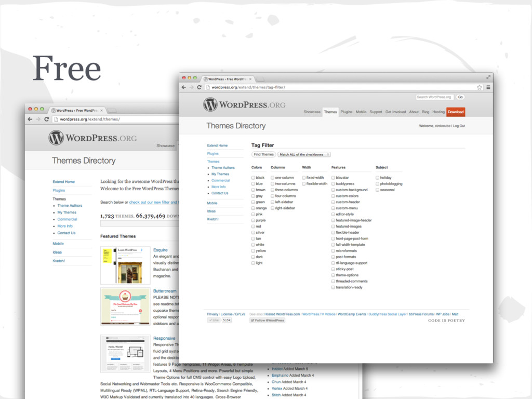Click the front window's address bar
The width and height of the screenshot is (532, 399).
pos(343,87)
